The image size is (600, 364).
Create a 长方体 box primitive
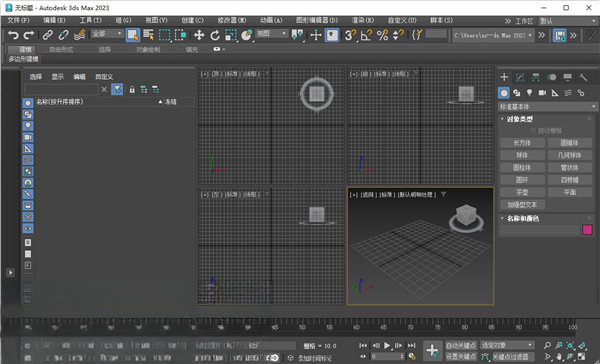pos(522,143)
